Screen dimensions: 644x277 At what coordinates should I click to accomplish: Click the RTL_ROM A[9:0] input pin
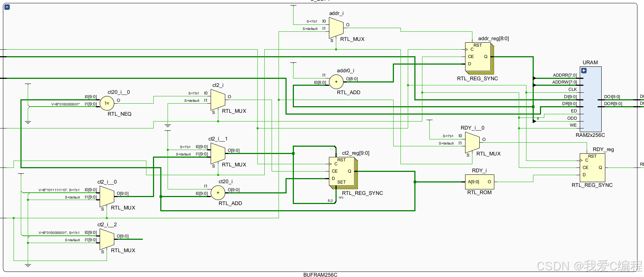pos(473,182)
